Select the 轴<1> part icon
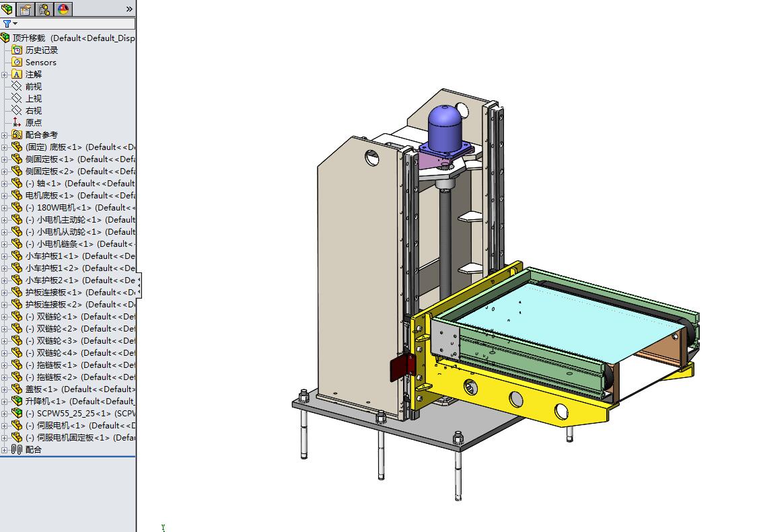Screen dimensions: 757x532 point(17,183)
